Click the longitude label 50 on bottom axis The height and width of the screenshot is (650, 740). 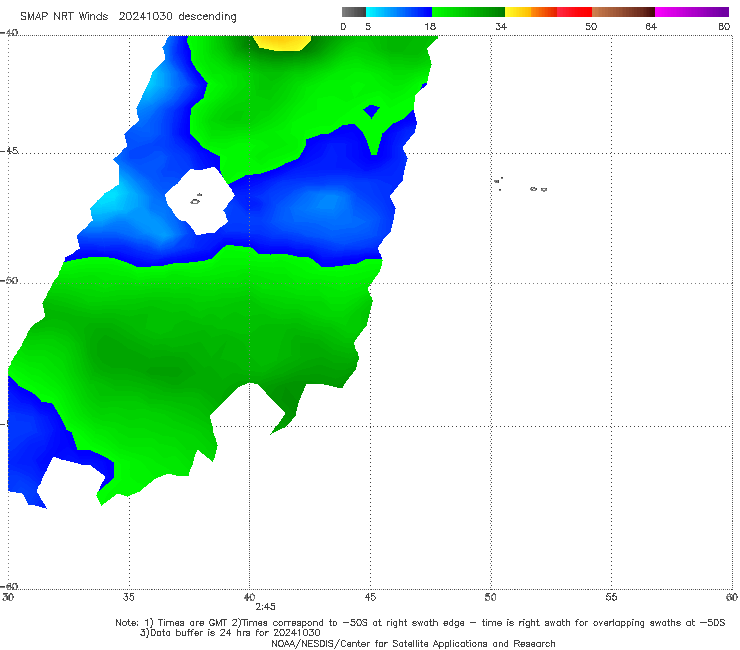(490, 597)
